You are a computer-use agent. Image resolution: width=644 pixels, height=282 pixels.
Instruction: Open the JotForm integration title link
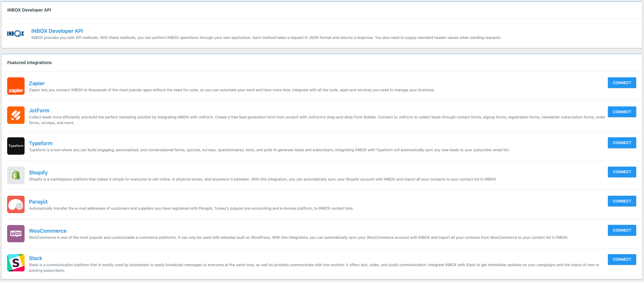click(x=39, y=111)
